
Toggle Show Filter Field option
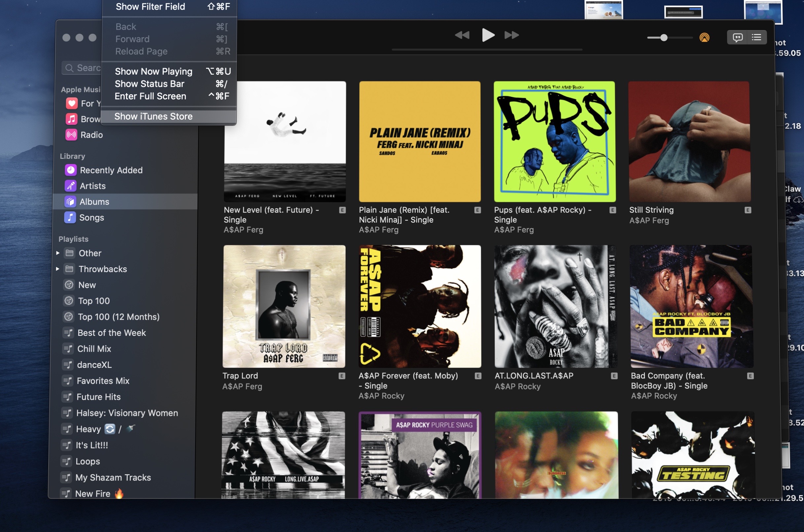click(150, 7)
